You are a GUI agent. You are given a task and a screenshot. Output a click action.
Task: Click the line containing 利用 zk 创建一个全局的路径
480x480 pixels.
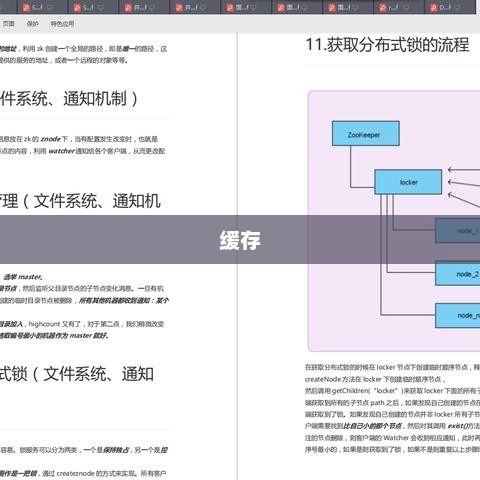pos(83,49)
